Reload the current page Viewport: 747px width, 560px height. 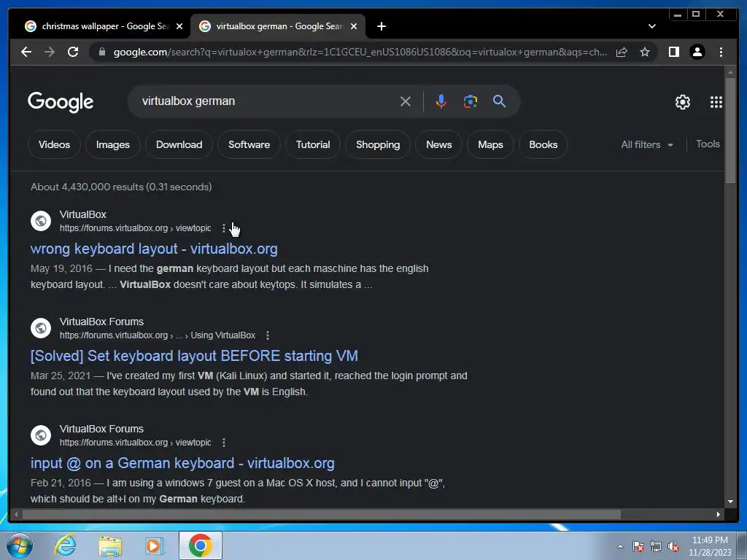[x=73, y=52]
